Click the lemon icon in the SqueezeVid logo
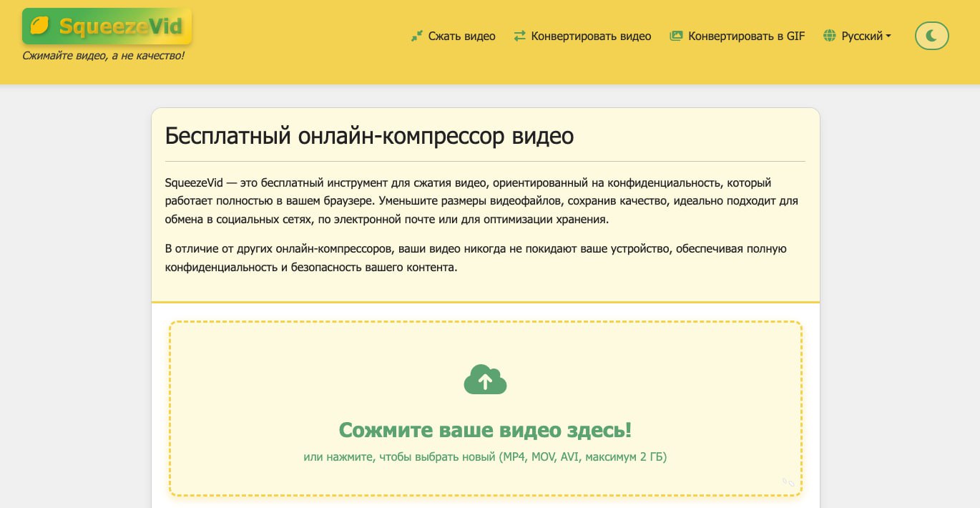The image size is (980, 508). click(41, 25)
